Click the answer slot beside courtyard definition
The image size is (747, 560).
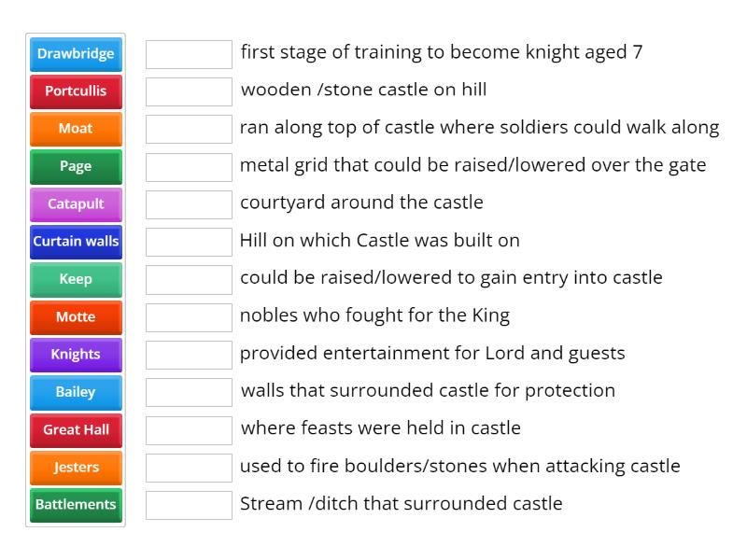click(188, 203)
